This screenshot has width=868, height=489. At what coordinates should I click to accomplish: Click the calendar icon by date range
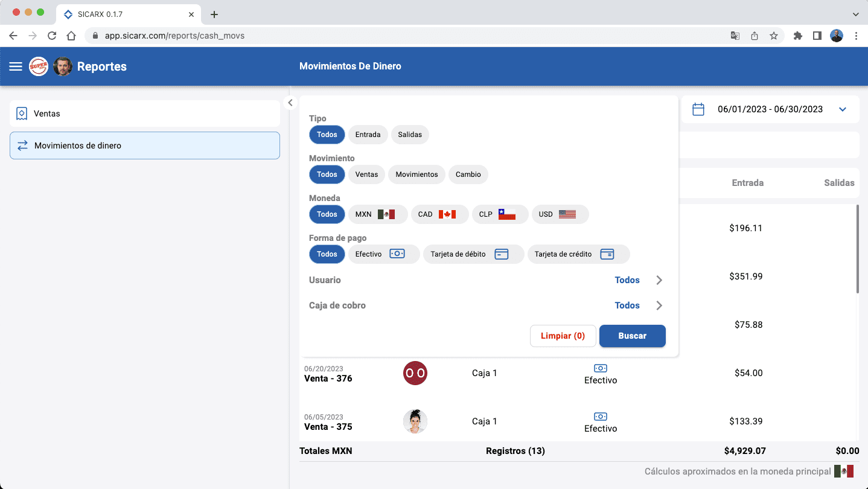click(x=698, y=109)
